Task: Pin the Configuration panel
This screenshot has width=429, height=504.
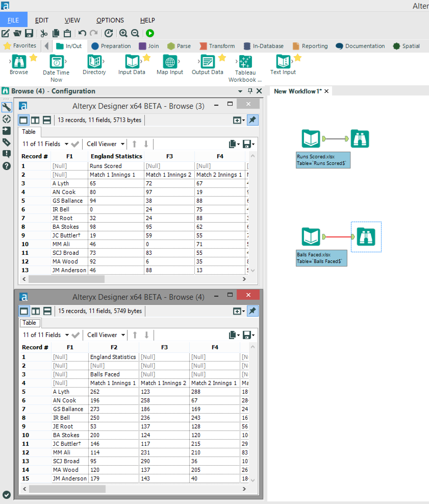Action: pyautogui.click(x=250, y=91)
